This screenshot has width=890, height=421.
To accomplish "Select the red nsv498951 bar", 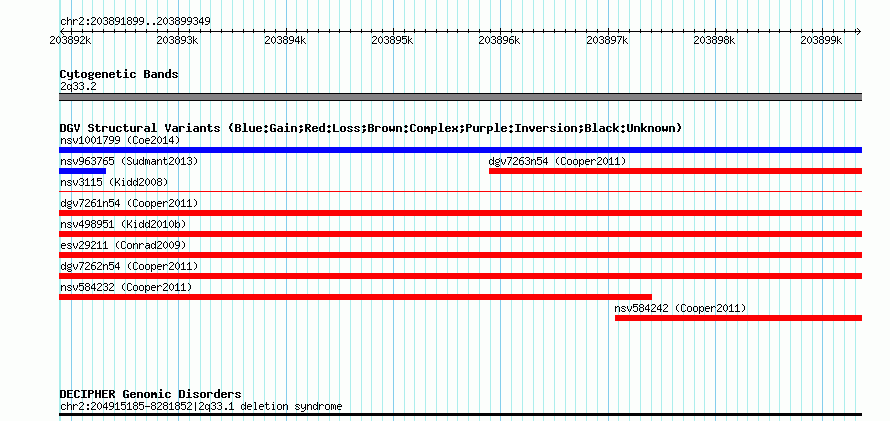I will point(460,234).
